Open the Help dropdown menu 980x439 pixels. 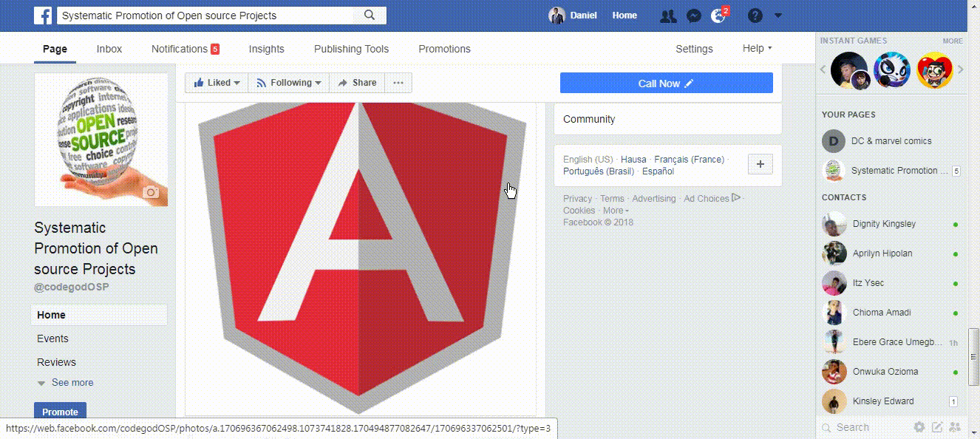757,49
